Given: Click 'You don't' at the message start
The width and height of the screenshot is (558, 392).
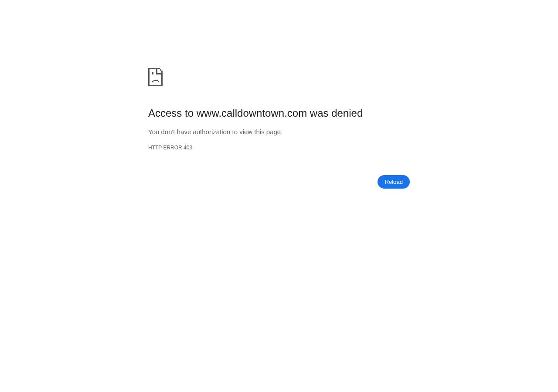Looking at the screenshot, I should click(x=161, y=132).
